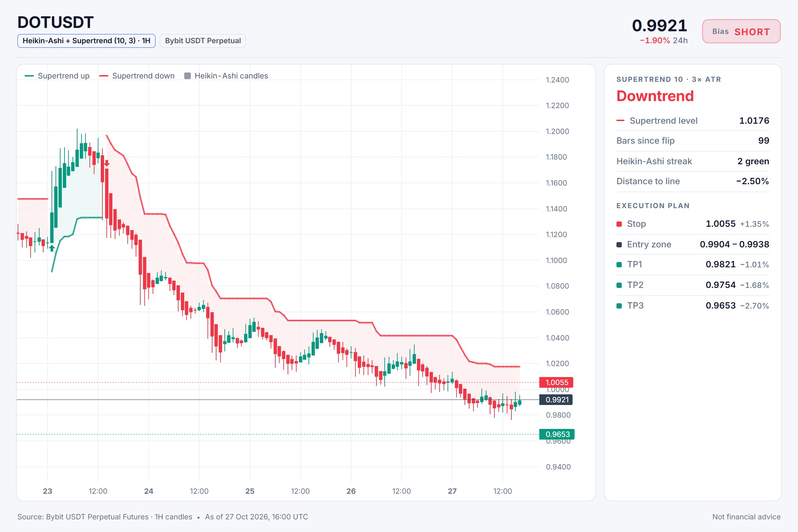Click the large 0.9921 header price
Screen dimensions: 798x532
tap(659, 26)
